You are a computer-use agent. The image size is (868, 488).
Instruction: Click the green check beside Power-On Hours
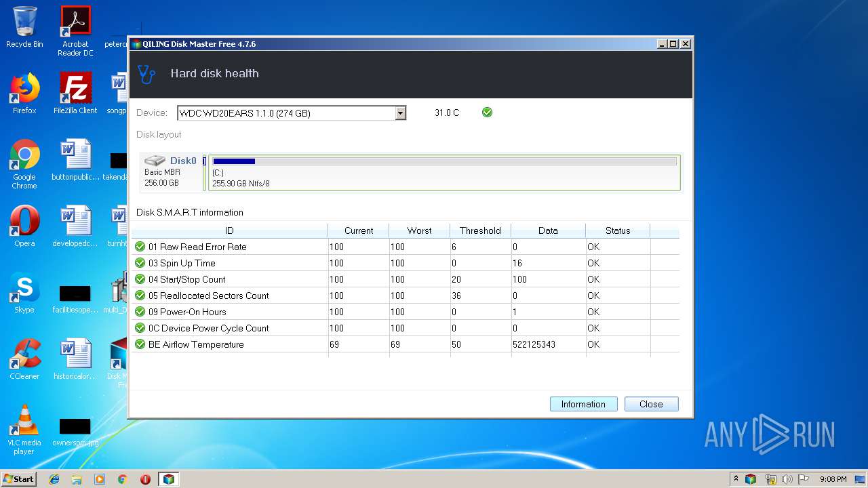coord(140,312)
